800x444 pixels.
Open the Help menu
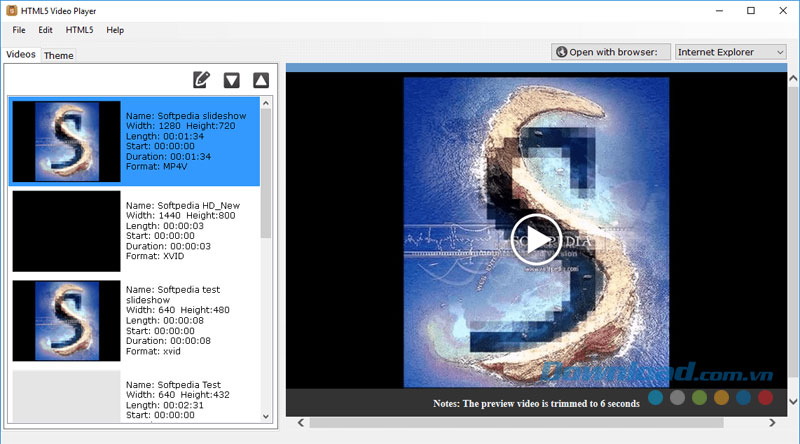pos(115,30)
